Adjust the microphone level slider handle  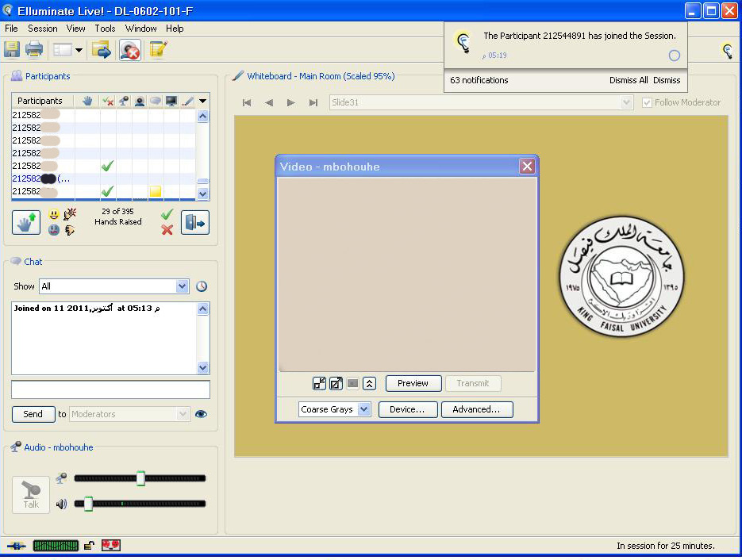click(x=140, y=478)
